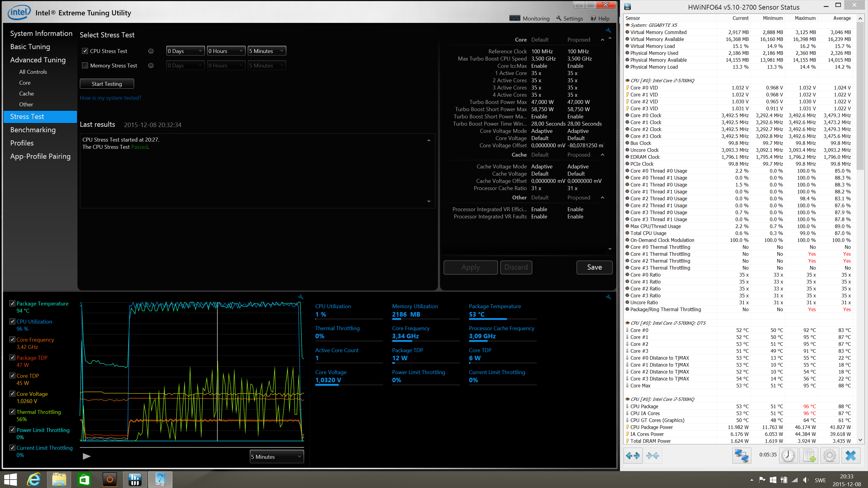Launch Internet Explorer from taskbar
Image resolution: width=868 pixels, height=488 pixels.
[34, 480]
